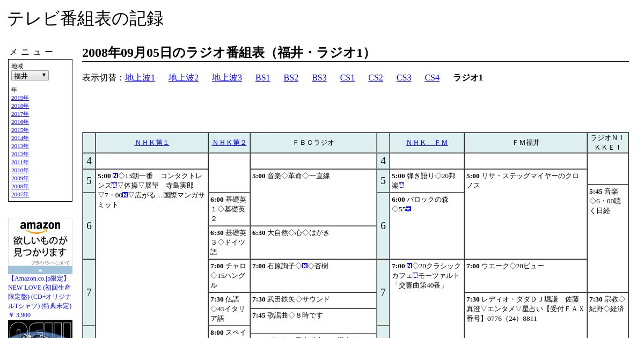This screenshot has height=338, width=644.
Task: Open the ＮＨＫ第２ channel header link
Action: [229, 143]
